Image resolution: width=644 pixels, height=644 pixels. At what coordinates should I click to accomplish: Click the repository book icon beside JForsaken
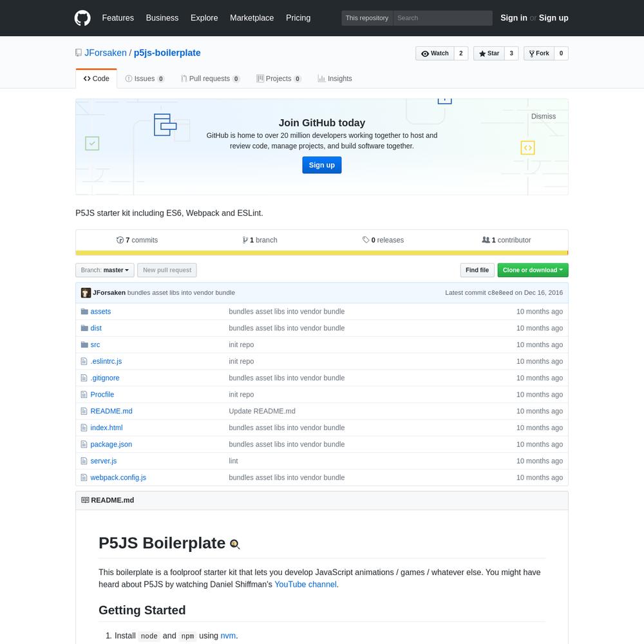point(79,53)
